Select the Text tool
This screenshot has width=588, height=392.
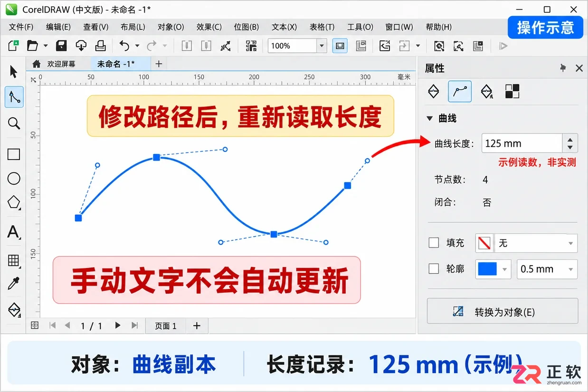tap(14, 232)
